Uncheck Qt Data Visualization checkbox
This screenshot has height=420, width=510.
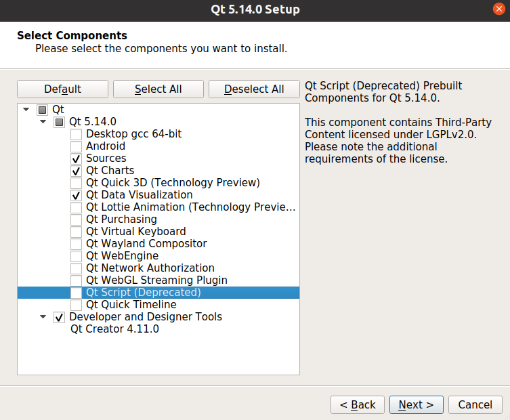(x=76, y=195)
